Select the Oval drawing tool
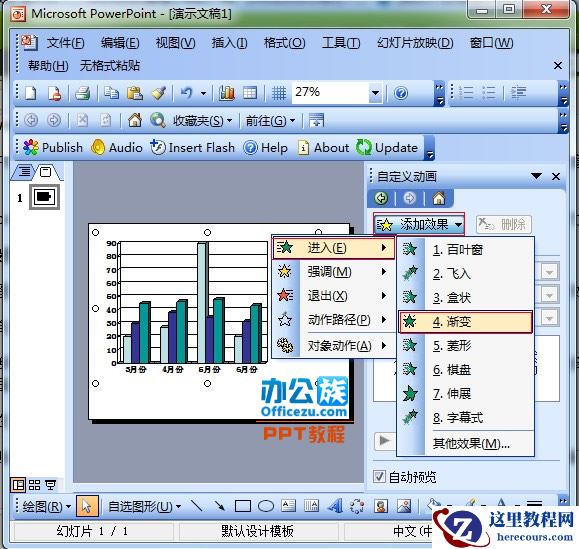 pyautogui.click(x=266, y=506)
